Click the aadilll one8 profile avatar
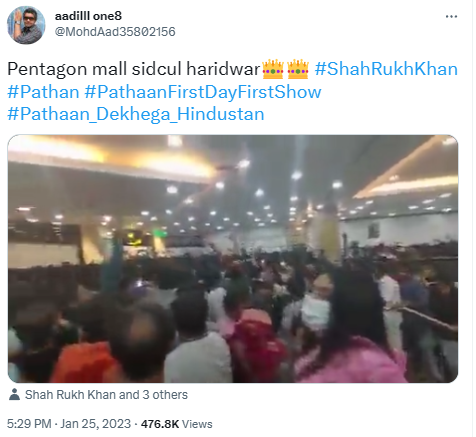 (26, 25)
